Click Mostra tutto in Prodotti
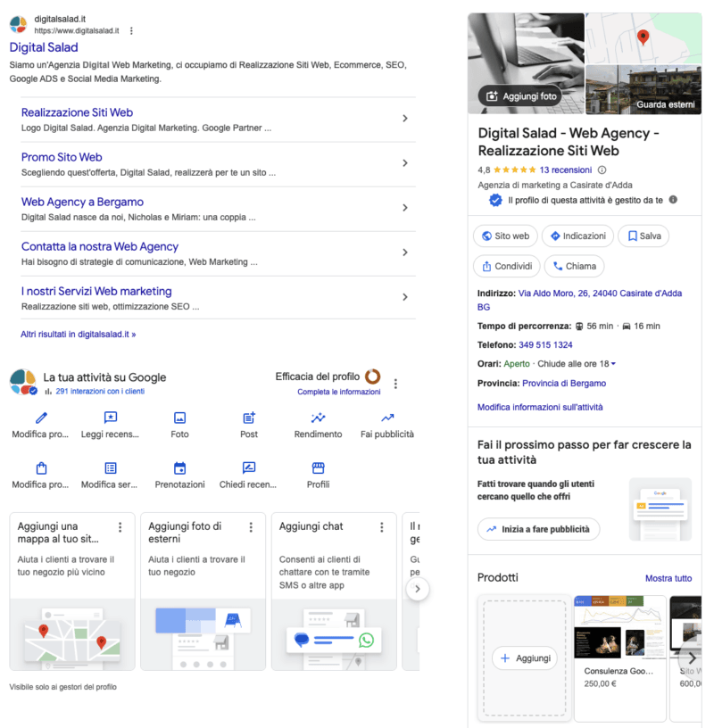This screenshot has width=714, height=728. pyautogui.click(x=668, y=578)
